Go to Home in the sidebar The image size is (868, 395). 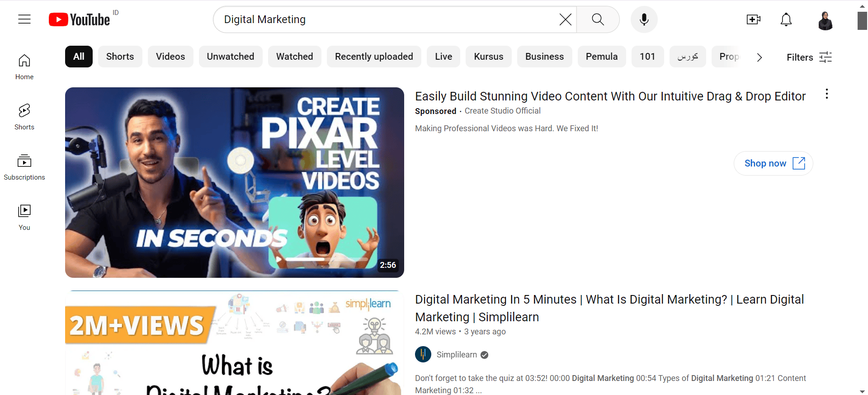pyautogui.click(x=24, y=67)
